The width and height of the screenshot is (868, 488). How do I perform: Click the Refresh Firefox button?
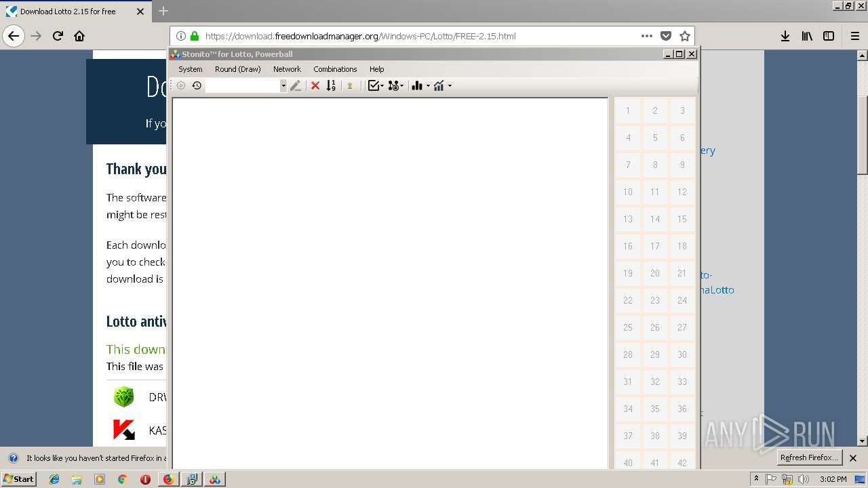point(810,457)
